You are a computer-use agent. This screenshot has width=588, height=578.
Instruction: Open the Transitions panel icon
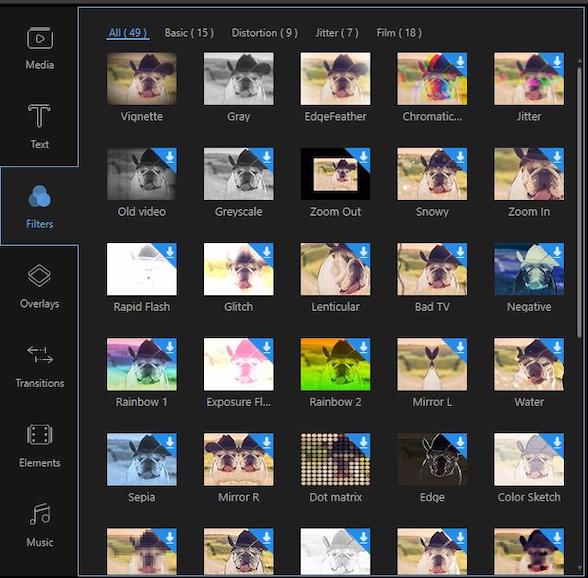(x=40, y=355)
